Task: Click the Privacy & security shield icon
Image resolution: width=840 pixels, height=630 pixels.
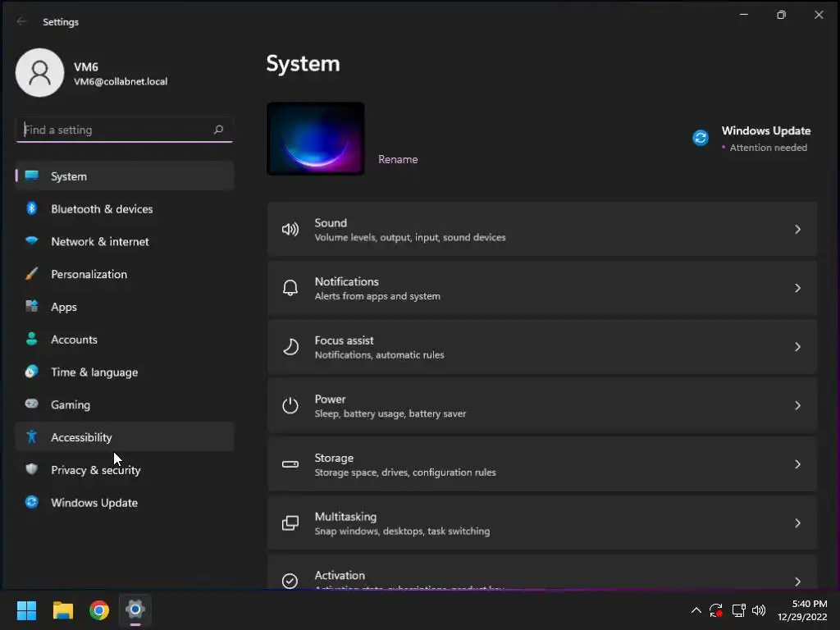Action: click(x=32, y=469)
